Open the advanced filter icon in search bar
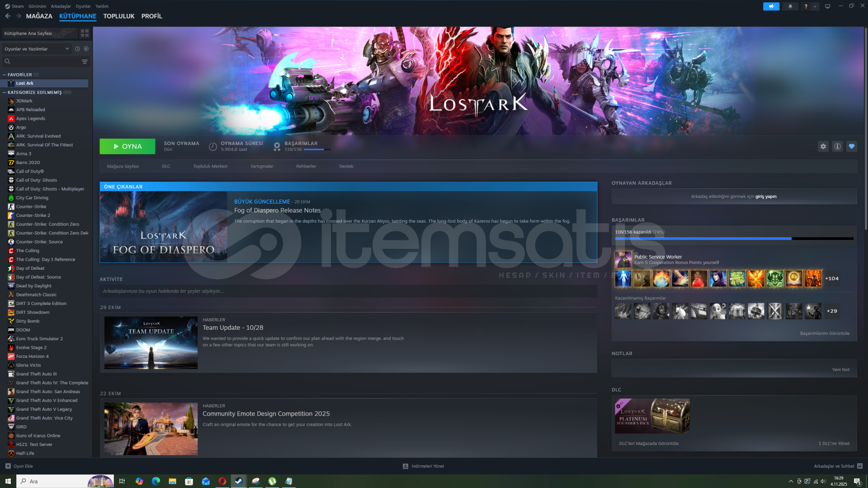Viewport: 868px width, 488px height. 85,61
